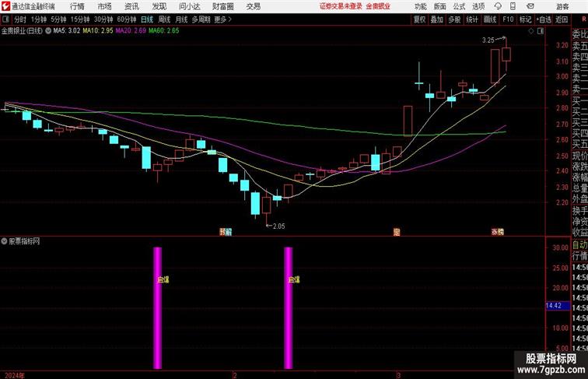Switch to the 周线 weekly tab

[x=164, y=19]
